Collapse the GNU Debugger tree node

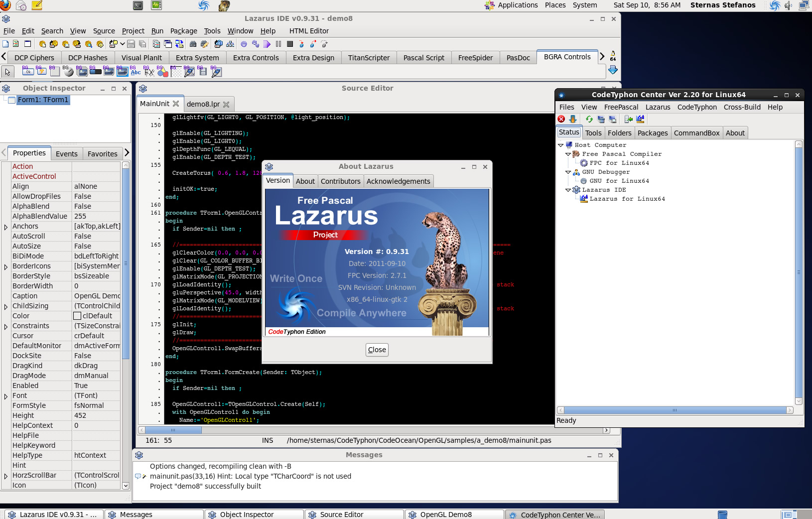click(x=568, y=172)
